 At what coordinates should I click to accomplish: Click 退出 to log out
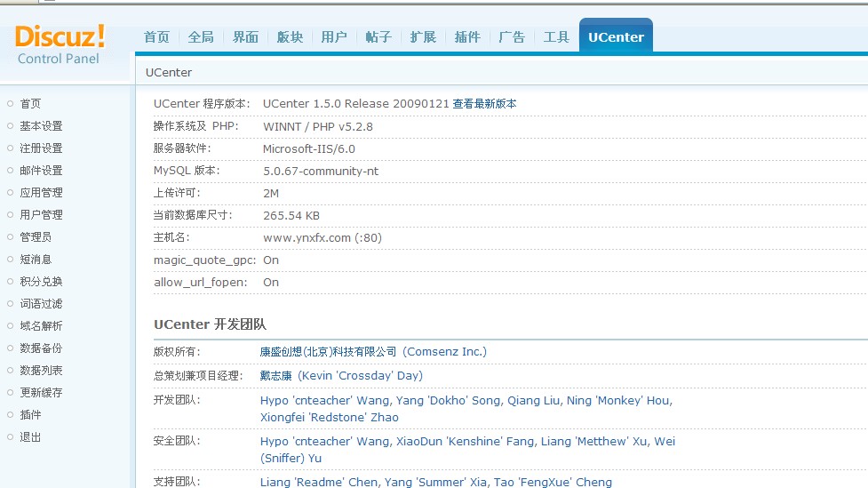point(30,437)
